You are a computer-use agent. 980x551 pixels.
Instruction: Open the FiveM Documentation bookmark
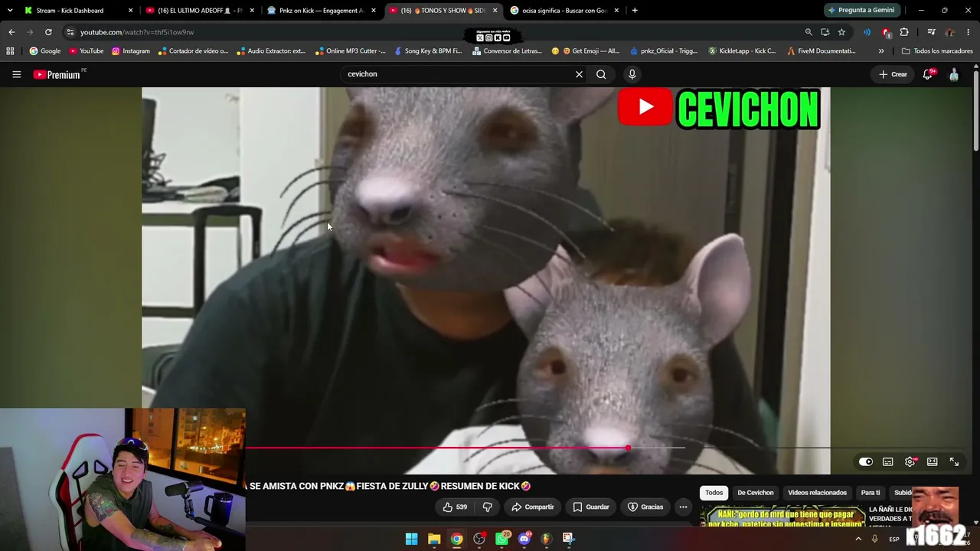tap(822, 51)
